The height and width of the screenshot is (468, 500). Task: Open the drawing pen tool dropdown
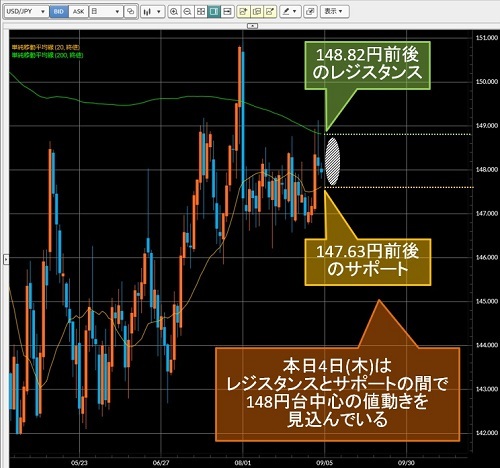click(x=289, y=12)
